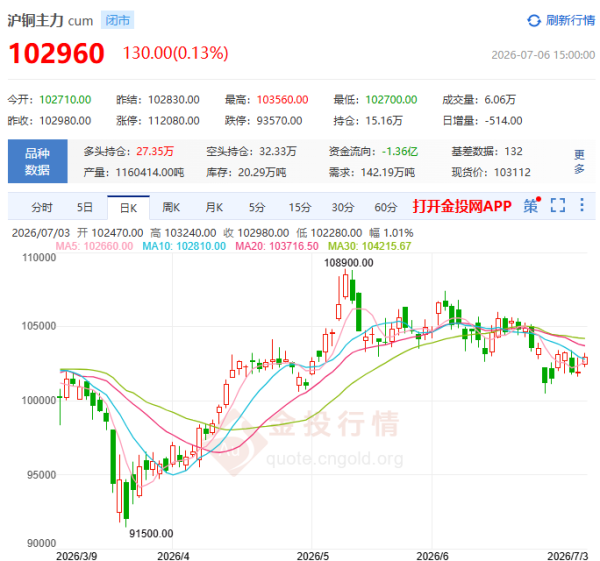Image resolution: width=600 pixels, height=561 pixels.
Task: Click the 品种数据 blue button
Action: (x=38, y=161)
